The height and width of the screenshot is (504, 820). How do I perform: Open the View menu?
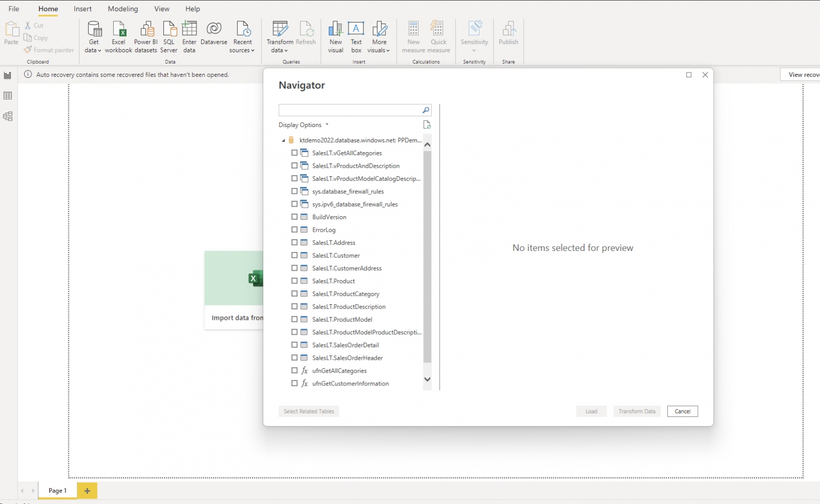(162, 9)
